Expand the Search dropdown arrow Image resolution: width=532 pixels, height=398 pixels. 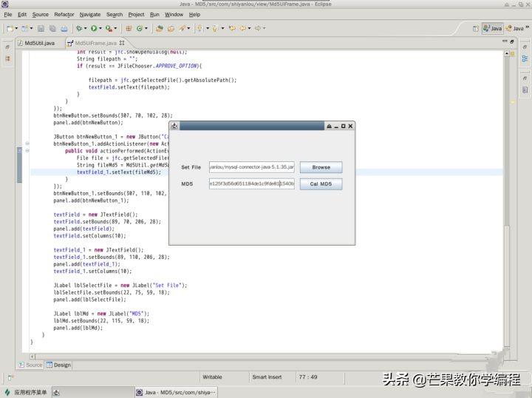[x=188, y=29]
